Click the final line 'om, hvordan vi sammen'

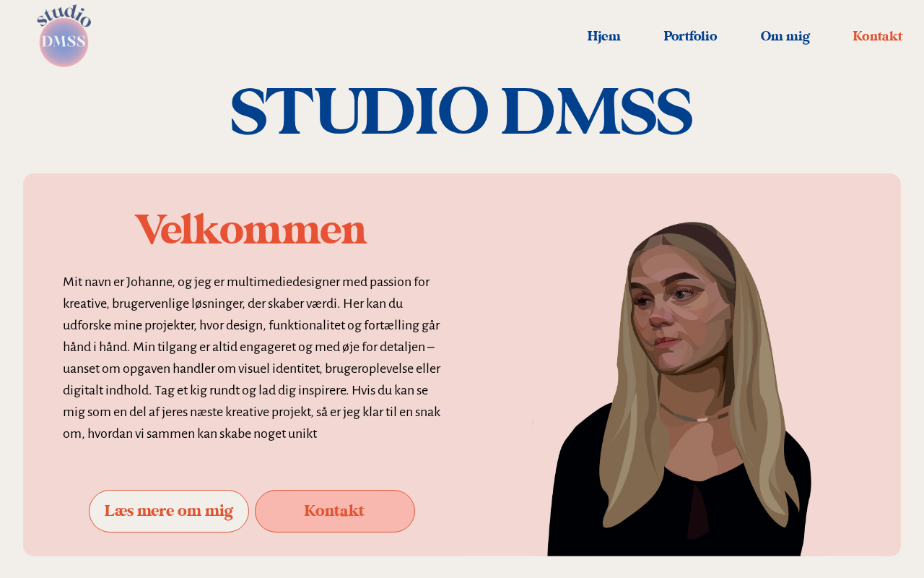click(190, 433)
